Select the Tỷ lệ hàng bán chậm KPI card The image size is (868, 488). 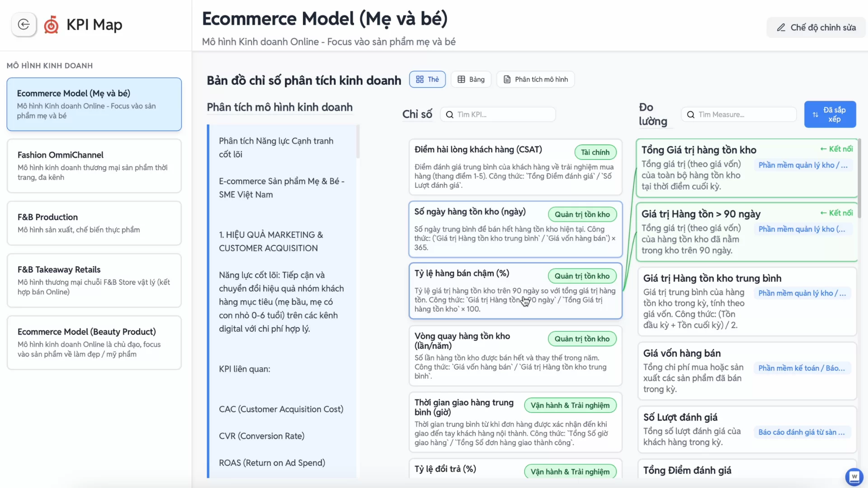pyautogui.click(x=515, y=291)
